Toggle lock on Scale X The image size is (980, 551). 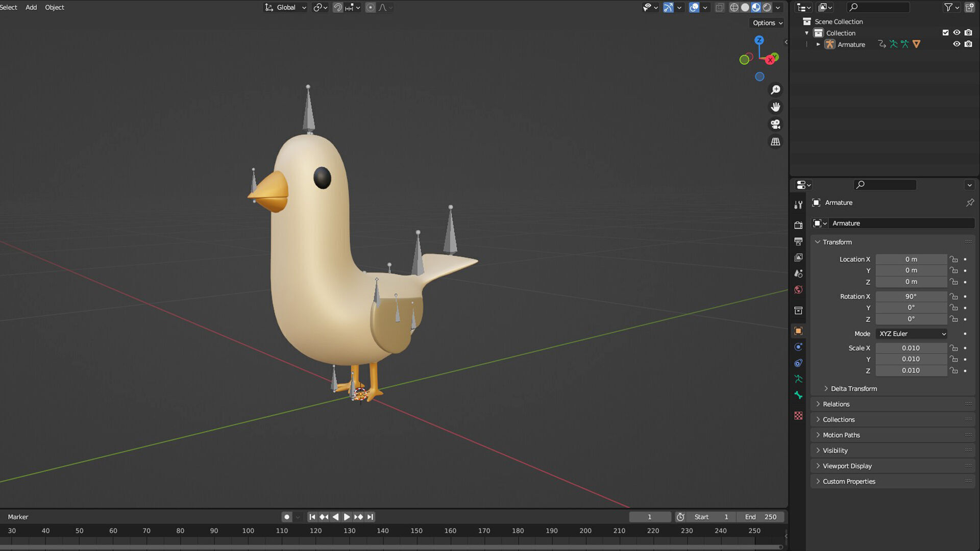click(x=953, y=348)
